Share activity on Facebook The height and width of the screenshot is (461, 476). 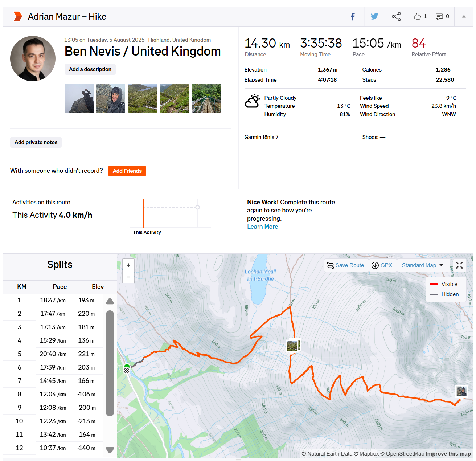click(x=353, y=17)
